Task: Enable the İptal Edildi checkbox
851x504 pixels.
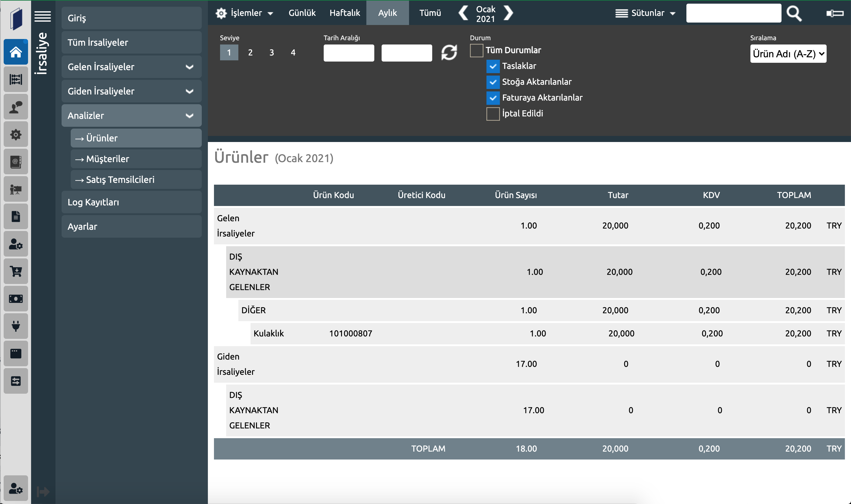Action: click(x=493, y=114)
